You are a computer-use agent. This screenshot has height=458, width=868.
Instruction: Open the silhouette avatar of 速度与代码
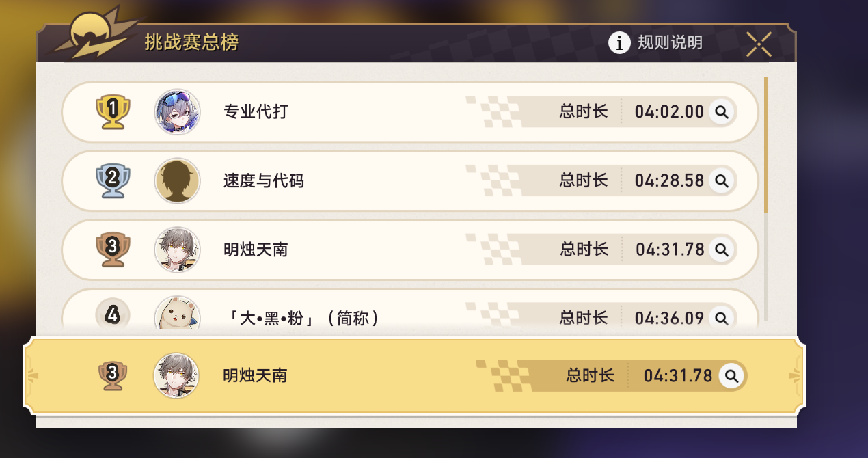178,180
